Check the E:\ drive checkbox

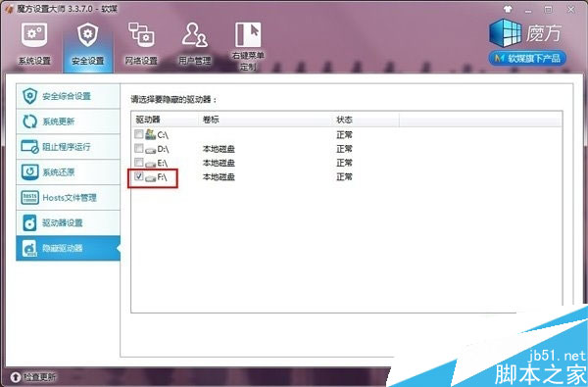coord(139,162)
